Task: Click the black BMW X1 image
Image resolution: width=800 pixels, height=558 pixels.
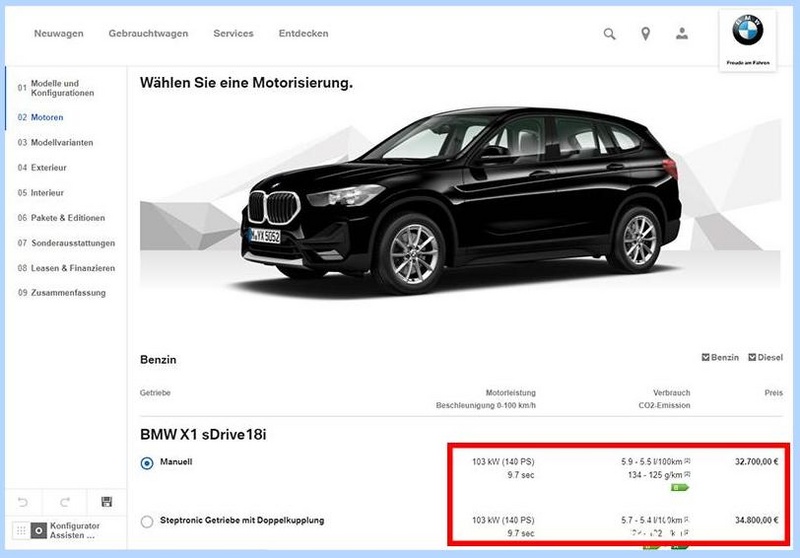Action: point(462,199)
